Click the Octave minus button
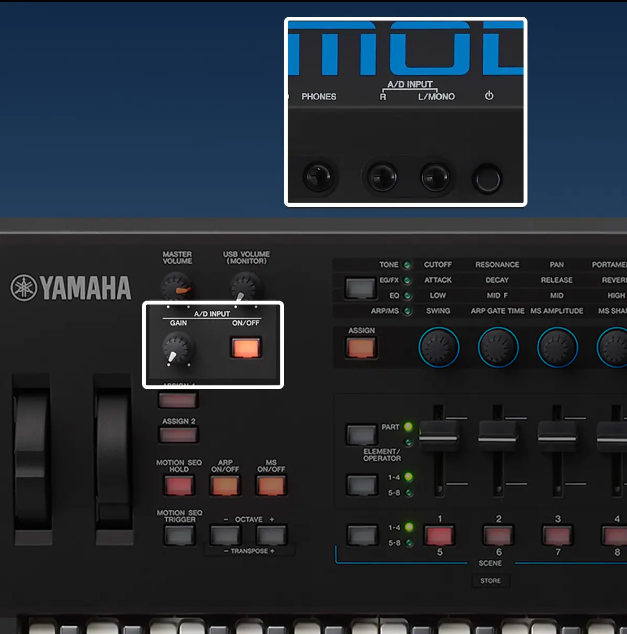The width and height of the screenshot is (627, 634). pyautogui.click(x=225, y=535)
